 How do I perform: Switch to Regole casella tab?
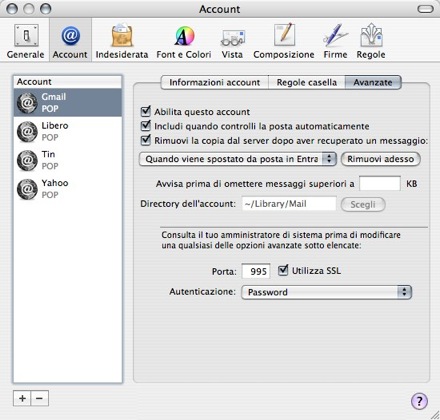(307, 82)
